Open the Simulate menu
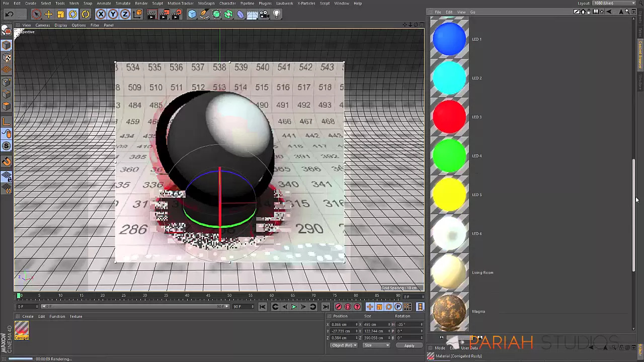Viewport: 644px width, 362px height. pyautogui.click(x=123, y=4)
